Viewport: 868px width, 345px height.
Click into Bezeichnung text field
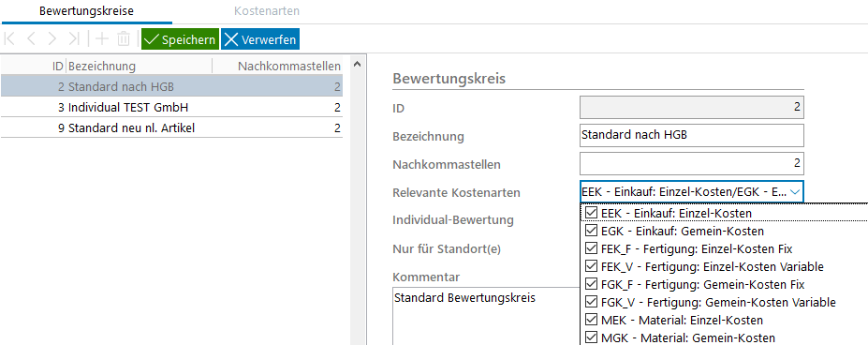[x=691, y=135]
